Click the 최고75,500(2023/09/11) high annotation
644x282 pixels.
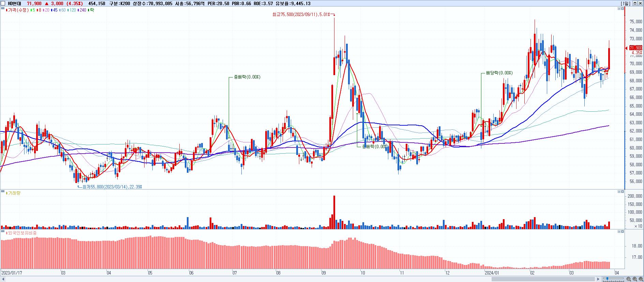click(301, 15)
